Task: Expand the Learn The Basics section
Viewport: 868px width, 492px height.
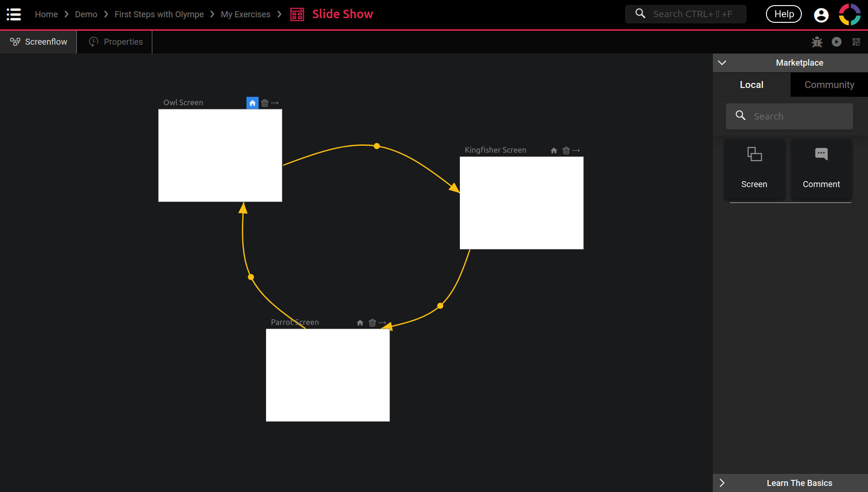Action: pos(722,483)
